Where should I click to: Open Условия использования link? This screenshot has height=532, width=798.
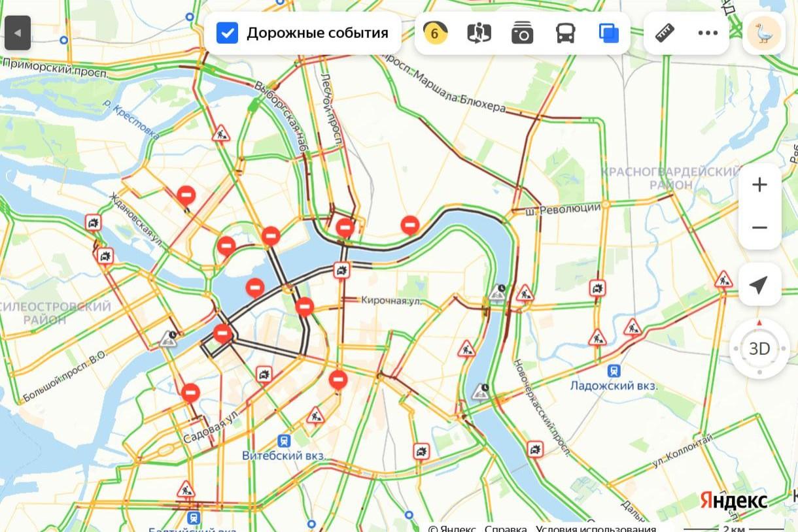pyautogui.click(x=595, y=528)
